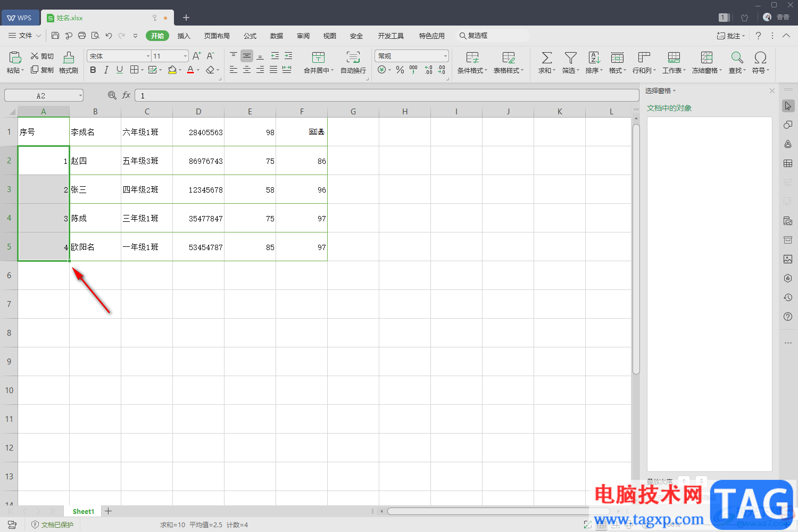Toggle bottom vertical alignment button
This screenshot has height=532, width=798.
click(x=260, y=56)
